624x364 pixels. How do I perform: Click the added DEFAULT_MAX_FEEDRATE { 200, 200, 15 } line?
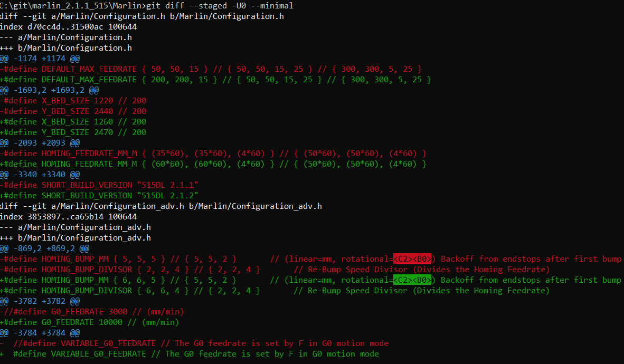point(216,80)
